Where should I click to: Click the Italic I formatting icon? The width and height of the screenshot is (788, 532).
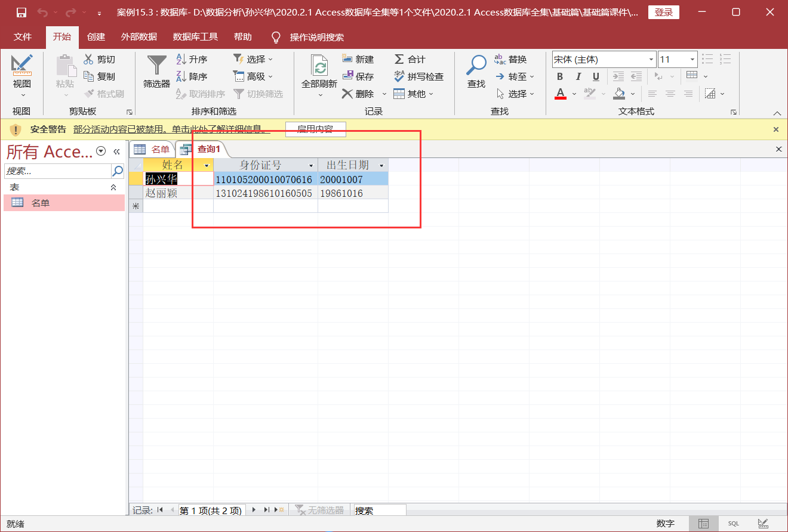578,76
